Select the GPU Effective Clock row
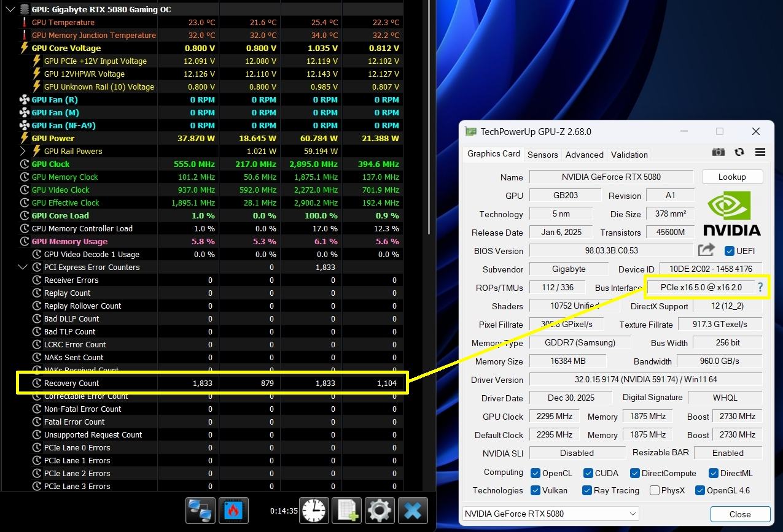 211,202
